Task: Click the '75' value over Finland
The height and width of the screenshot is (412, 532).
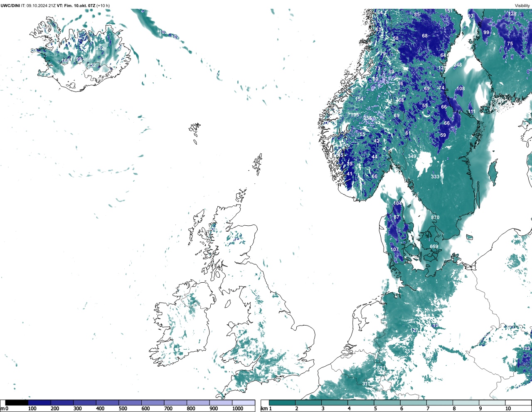Action: pyautogui.click(x=510, y=44)
